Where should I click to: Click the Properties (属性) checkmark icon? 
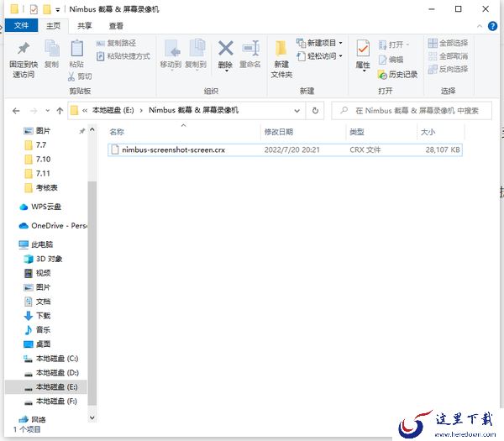[x=363, y=50]
